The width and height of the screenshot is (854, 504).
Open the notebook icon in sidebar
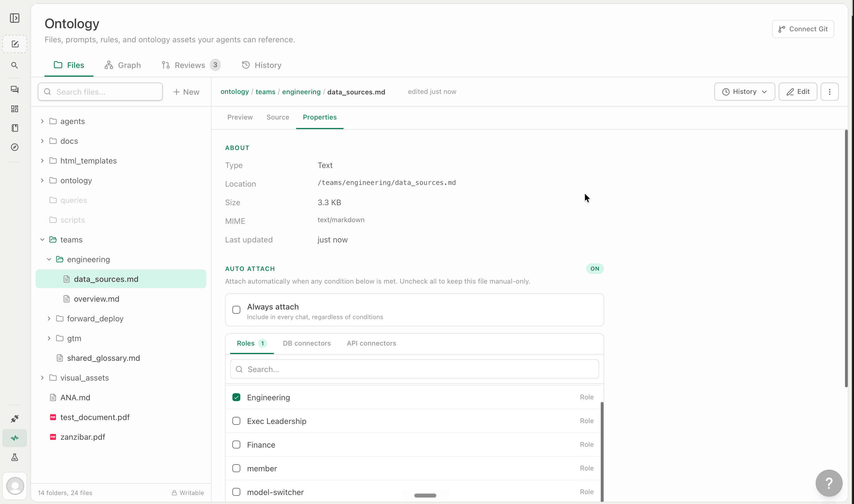pyautogui.click(x=15, y=128)
